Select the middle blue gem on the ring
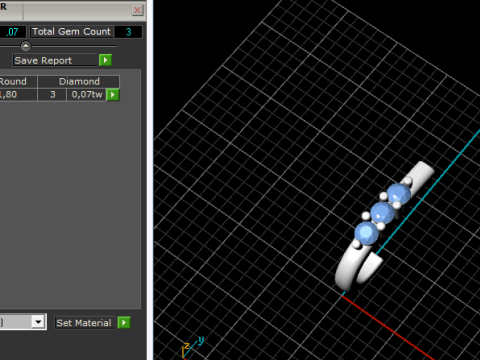This screenshot has height=360, width=480. pyautogui.click(x=382, y=212)
